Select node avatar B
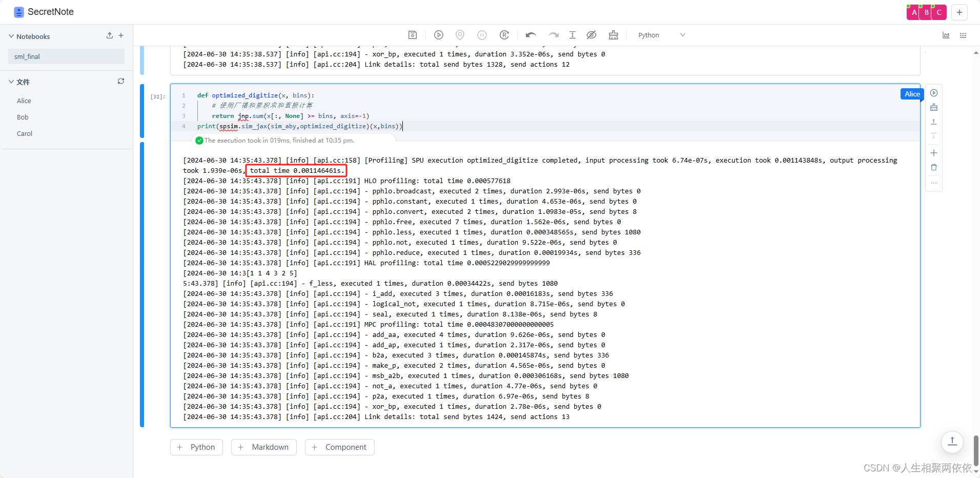 click(926, 12)
